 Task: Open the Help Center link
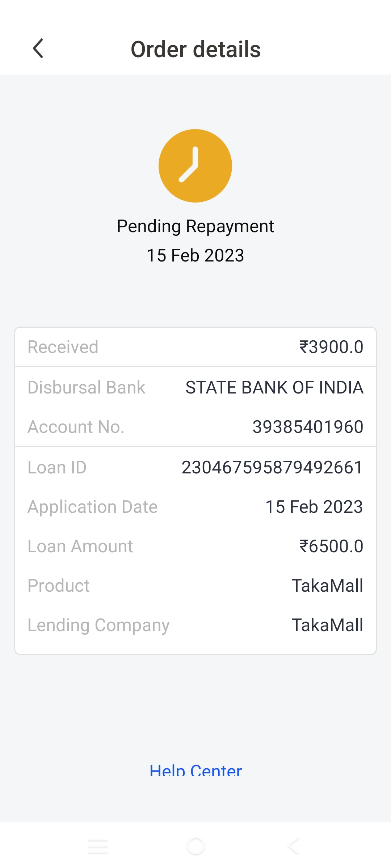(x=195, y=770)
